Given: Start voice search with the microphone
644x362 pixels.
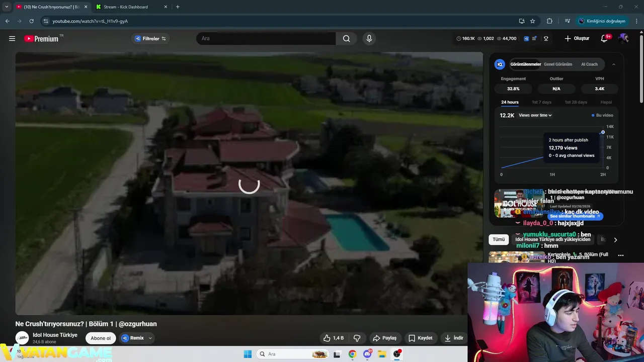Looking at the screenshot, I should click(369, 39).
